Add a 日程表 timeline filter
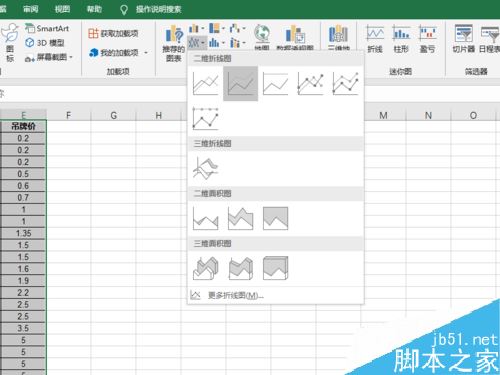The width and height of the screenshot is (500, 375). (x=489, y=39)
